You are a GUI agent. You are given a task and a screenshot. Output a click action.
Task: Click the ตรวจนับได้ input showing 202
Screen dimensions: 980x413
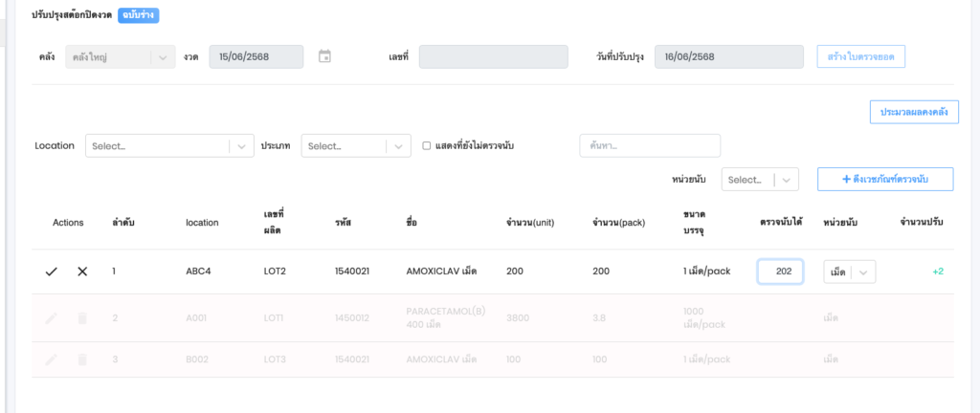[782, 272]
